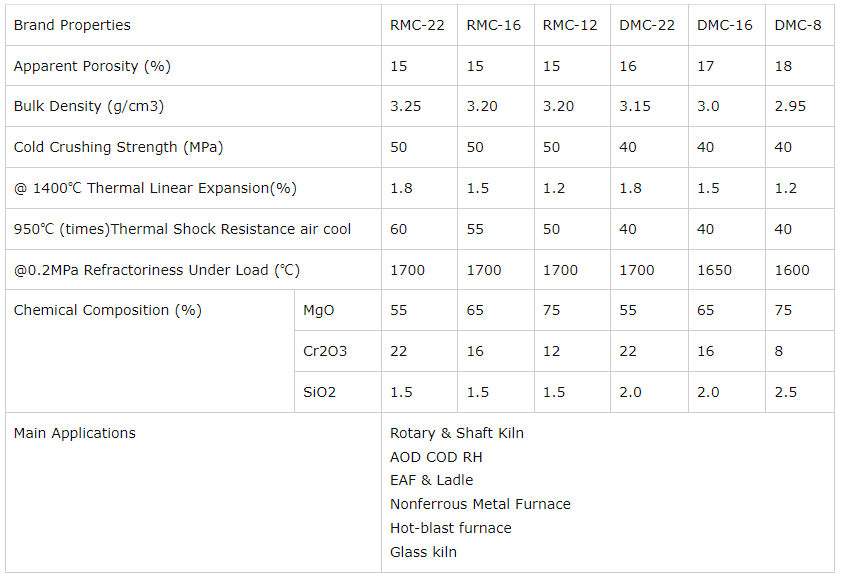Click the RMC-12 column header
This screenshot has height=578, width=841.
[x=570, y=25]
